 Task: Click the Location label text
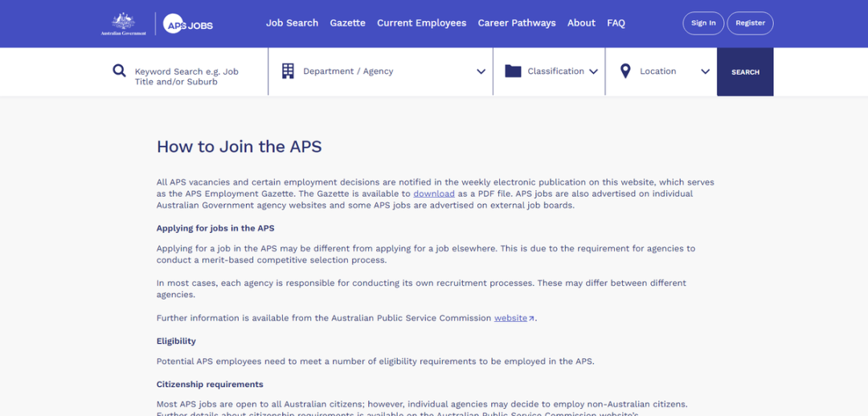(x=658, y=71)
